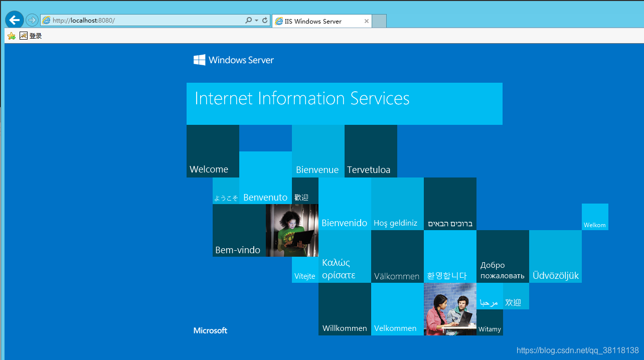
Task: Click the Hoş geldiniz tile
Action: [x=397, y=204]
